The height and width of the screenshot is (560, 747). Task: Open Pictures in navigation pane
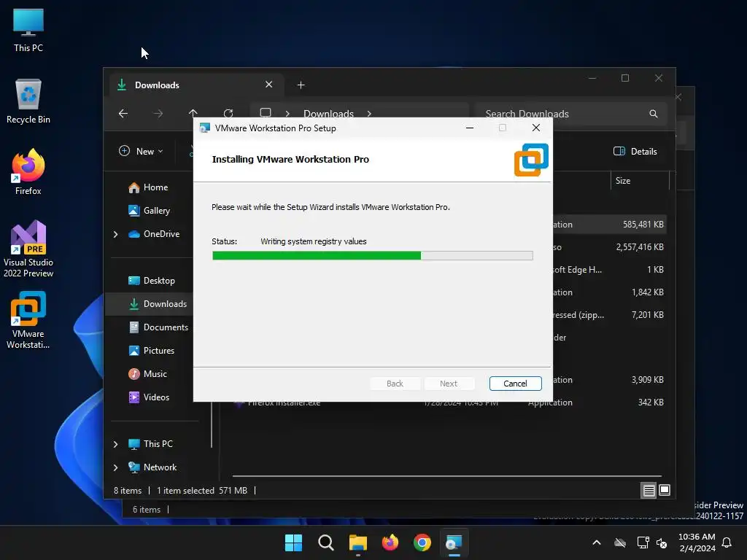tap(152, 351)
